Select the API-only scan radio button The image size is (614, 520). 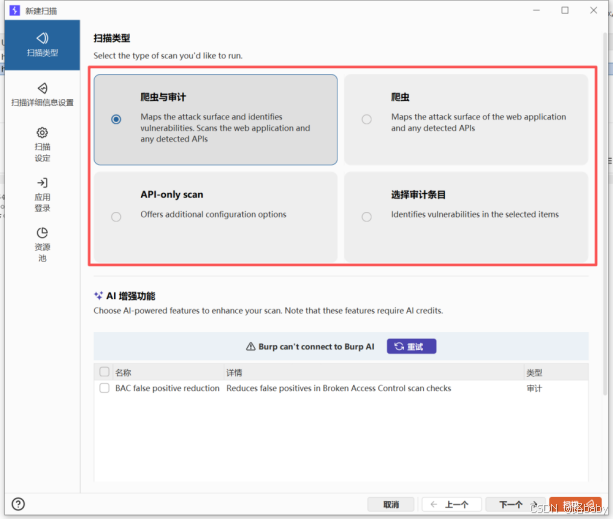116,217
